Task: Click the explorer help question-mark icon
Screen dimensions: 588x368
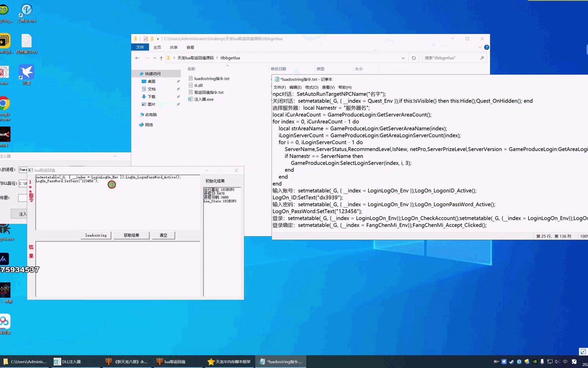Action: tap(486, 47)
